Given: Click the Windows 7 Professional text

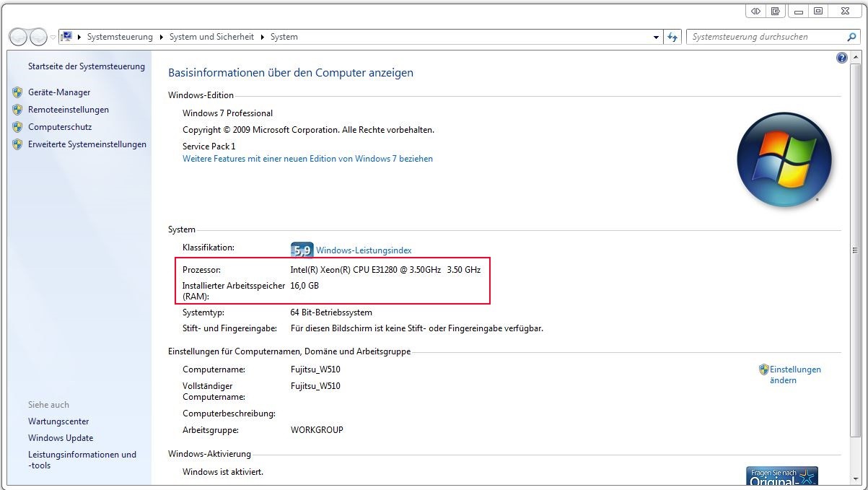Looking at the screenshot, I should (227, 113).
